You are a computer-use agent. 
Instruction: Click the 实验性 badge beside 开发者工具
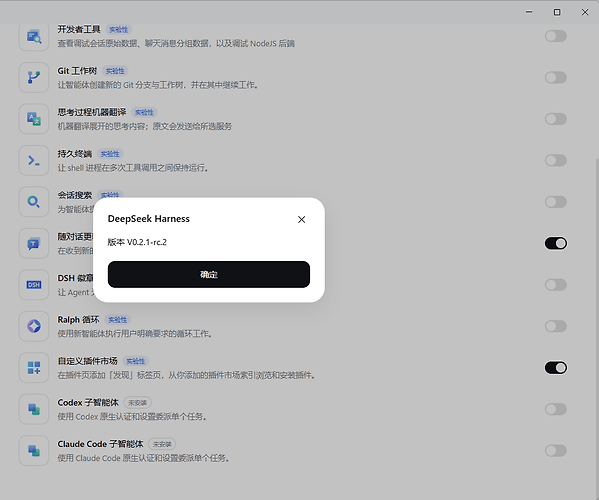tap(118, 30)
